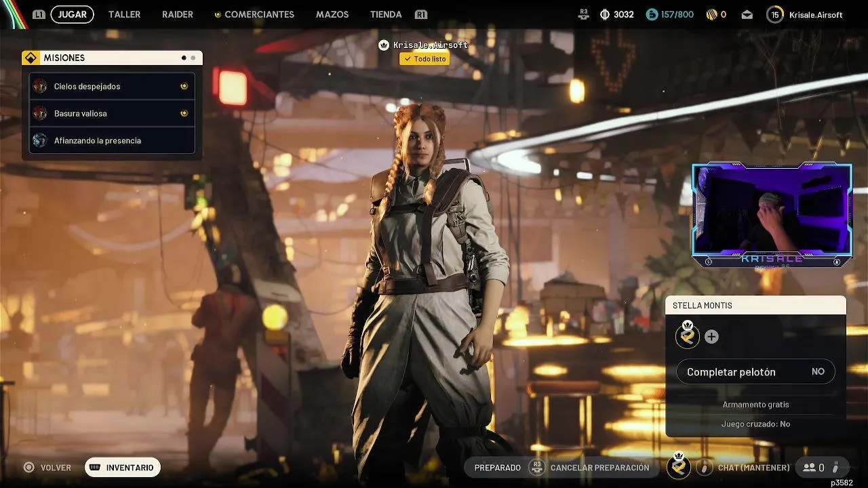Switch to the TALLER tab
The image size is (868, 488).
point(125,14)
